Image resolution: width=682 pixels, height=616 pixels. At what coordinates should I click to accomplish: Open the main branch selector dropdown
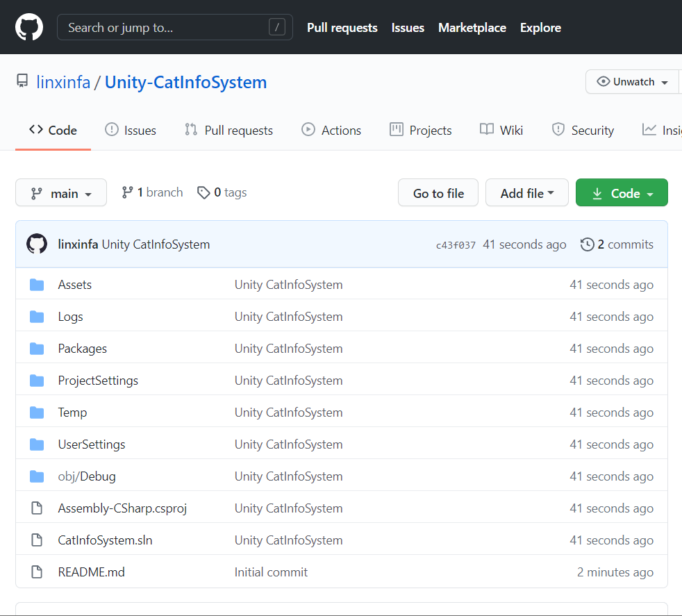coord(61,193)
